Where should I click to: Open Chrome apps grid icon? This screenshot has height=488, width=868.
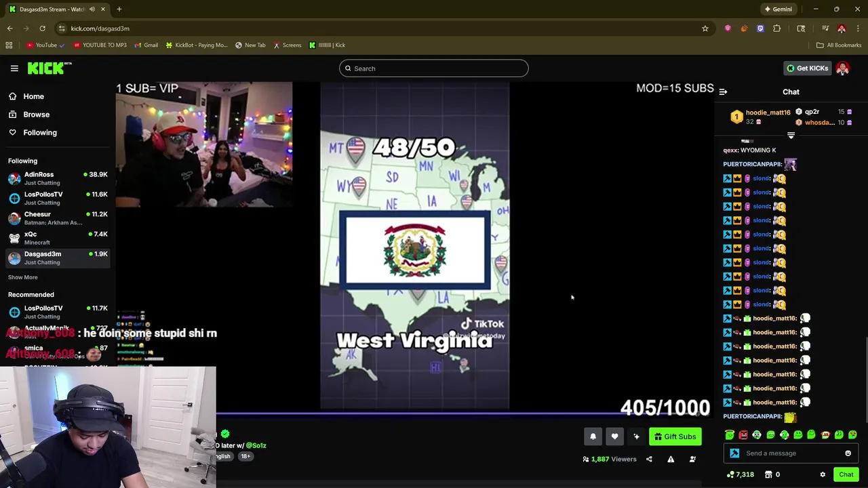pyautogui.click(x=9, y=45)
